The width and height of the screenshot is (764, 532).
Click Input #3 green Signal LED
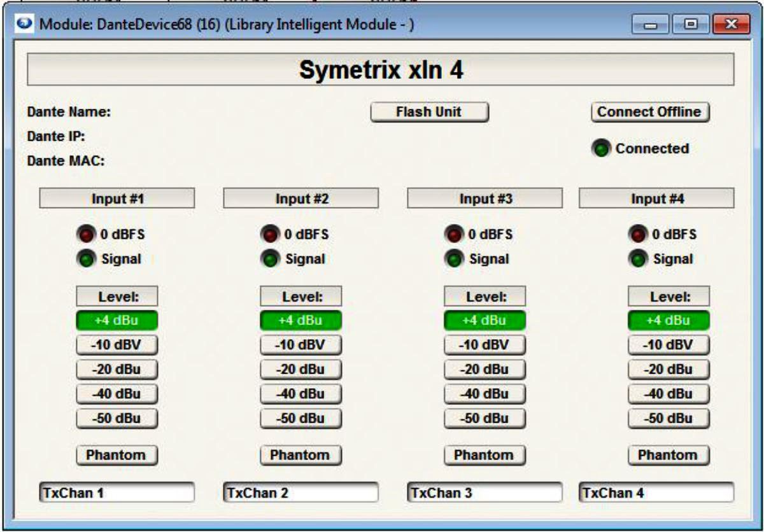pyautogui.click(x=454, y=260)
